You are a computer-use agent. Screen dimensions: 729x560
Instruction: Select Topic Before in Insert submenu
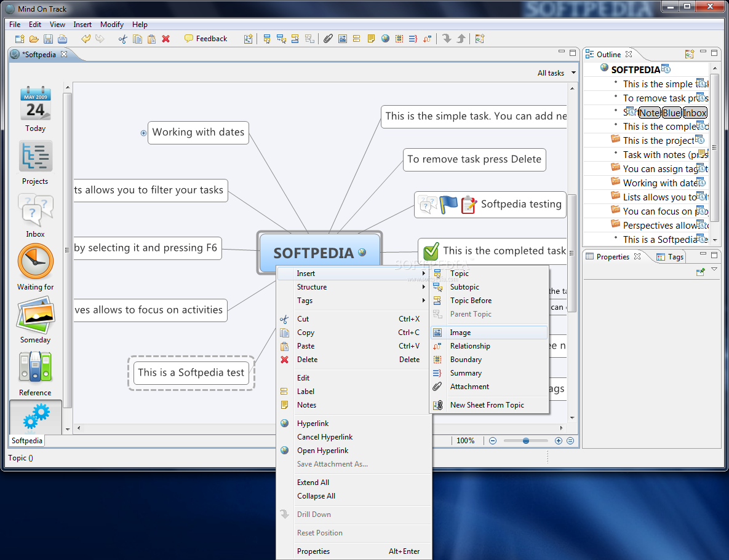click(x=489, y=301)
